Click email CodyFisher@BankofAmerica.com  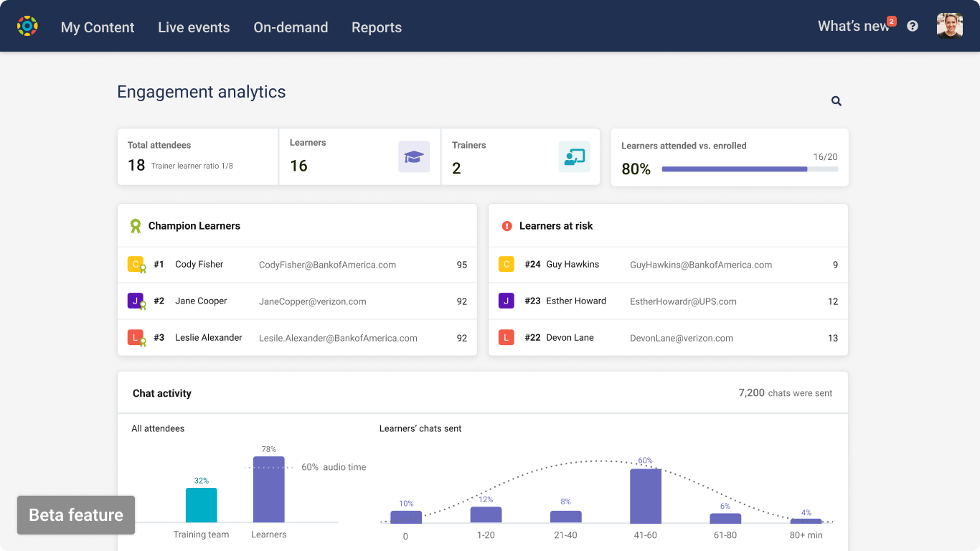327,265
